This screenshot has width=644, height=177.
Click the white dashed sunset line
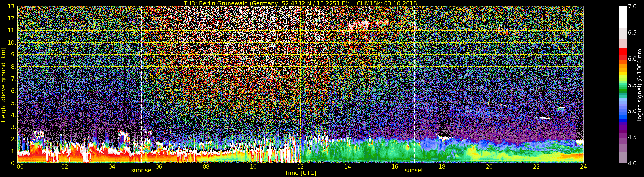(414, 85)
